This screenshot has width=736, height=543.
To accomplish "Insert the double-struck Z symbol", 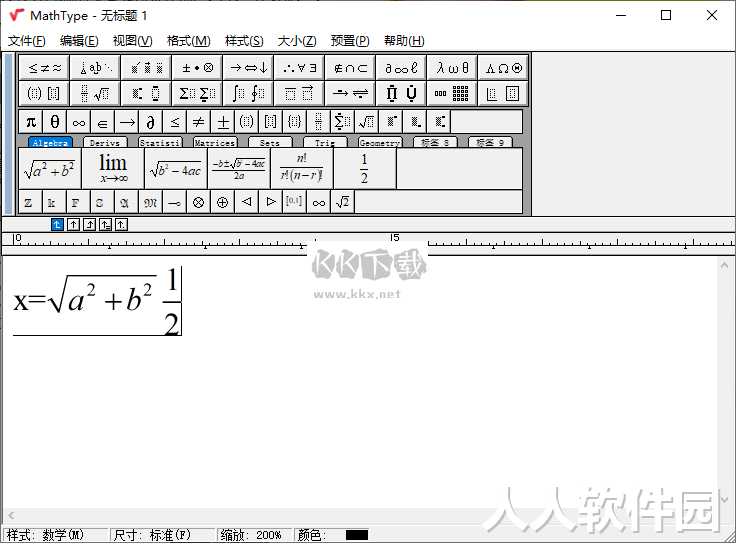I will click(x=31, y=202).
